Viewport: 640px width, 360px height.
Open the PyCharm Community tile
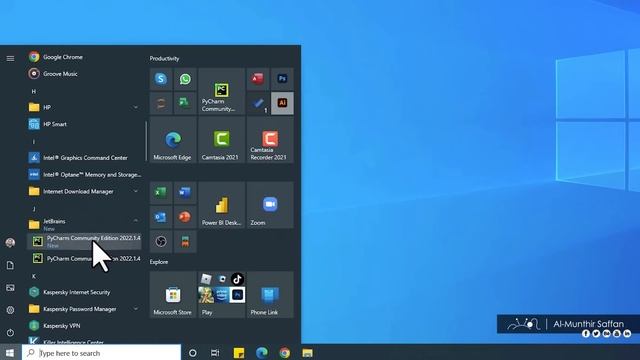coord(222,91)
